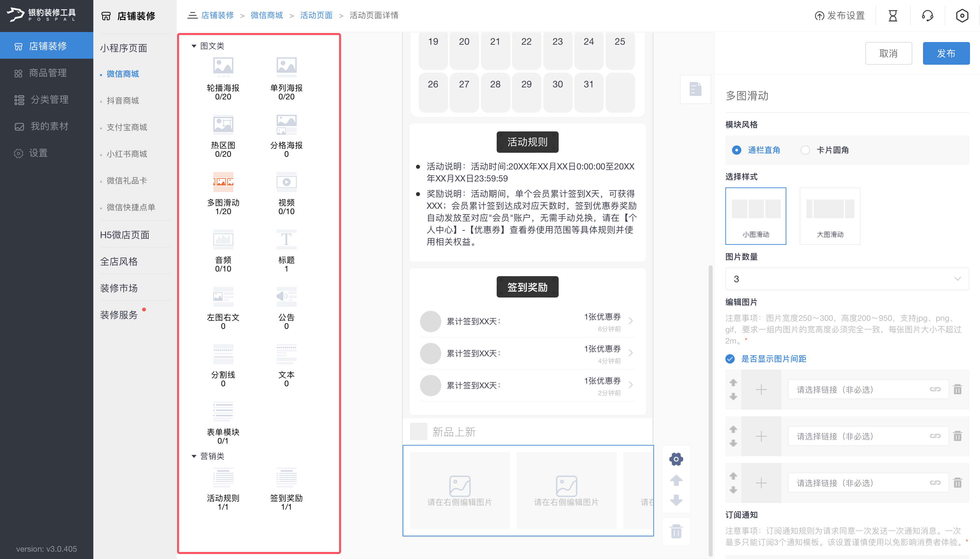Open the hourglass icon in header
The height and width of the screenshot is (559, 980).
[x=893, y=16]
